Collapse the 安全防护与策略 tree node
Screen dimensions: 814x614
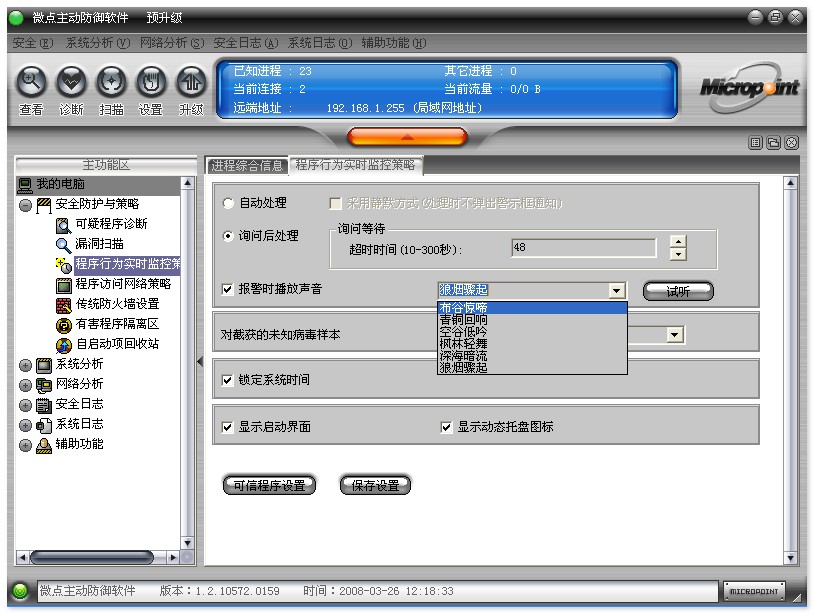[x=25, y=206]
